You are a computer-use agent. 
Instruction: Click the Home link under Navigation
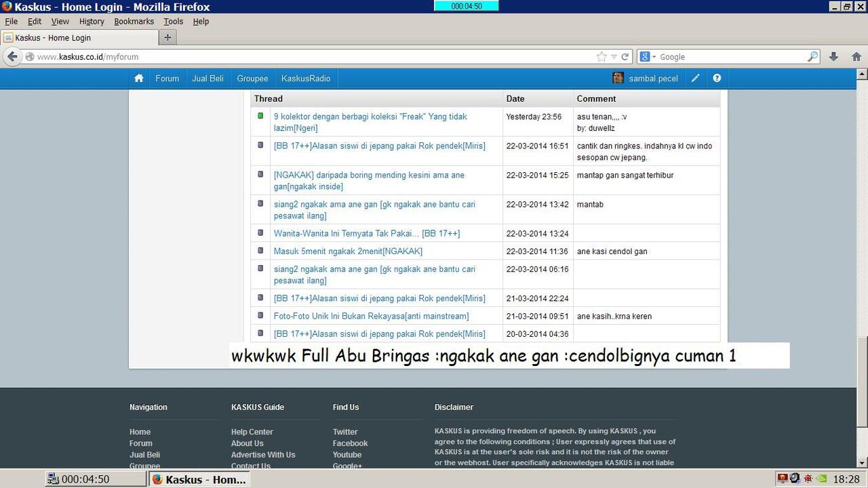point(140,432)
